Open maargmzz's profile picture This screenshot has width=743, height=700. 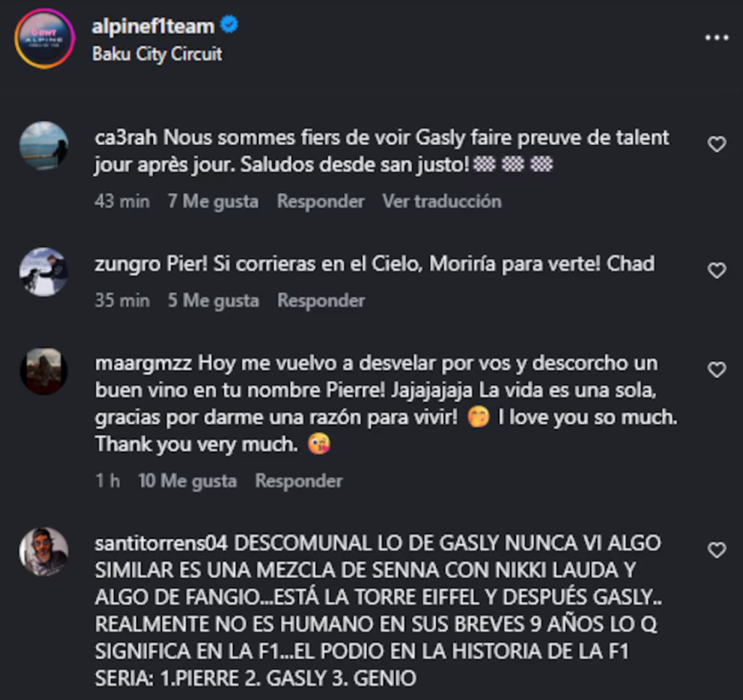pos(44,371)
